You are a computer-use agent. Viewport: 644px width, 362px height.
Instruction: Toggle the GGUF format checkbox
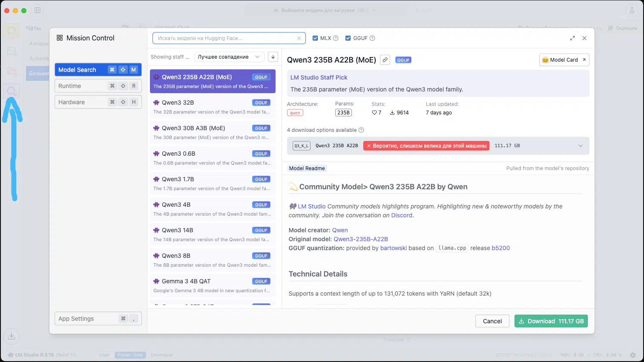[x=348, y=38]
